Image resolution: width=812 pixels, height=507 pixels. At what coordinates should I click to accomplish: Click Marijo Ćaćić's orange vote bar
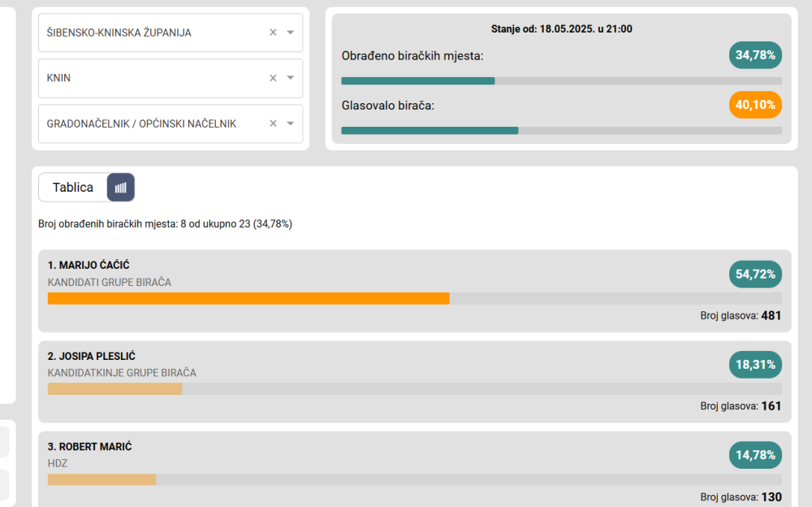[x=248, y=299]
